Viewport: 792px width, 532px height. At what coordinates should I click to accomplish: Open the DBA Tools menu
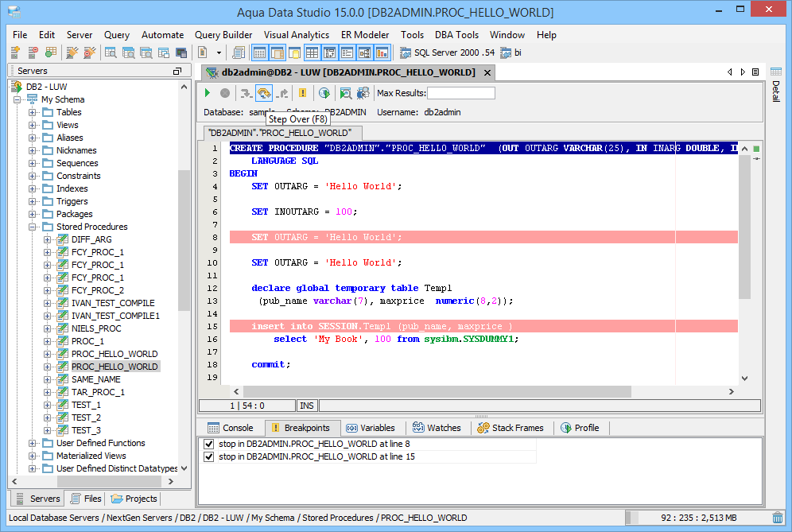coord(456,35)
